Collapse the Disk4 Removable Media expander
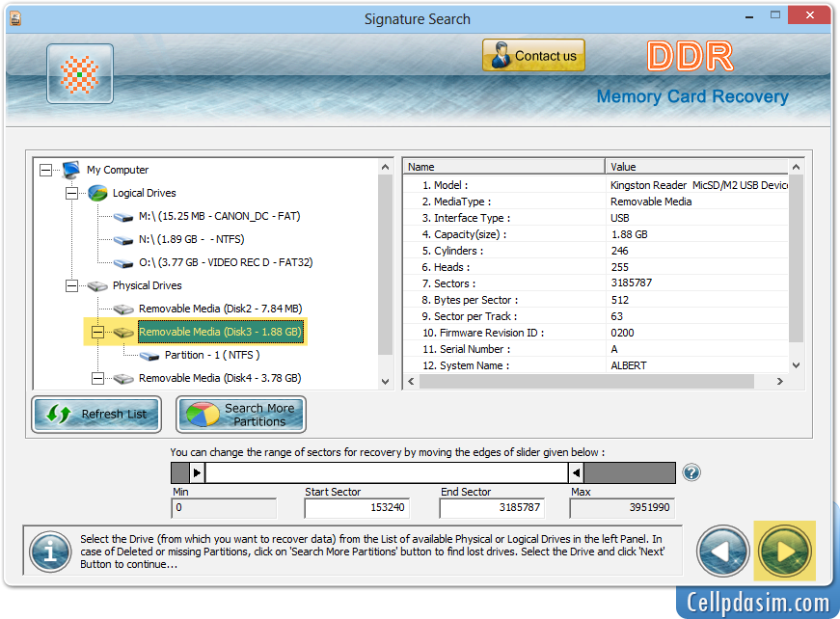840x619 pixels. point(97,379)
